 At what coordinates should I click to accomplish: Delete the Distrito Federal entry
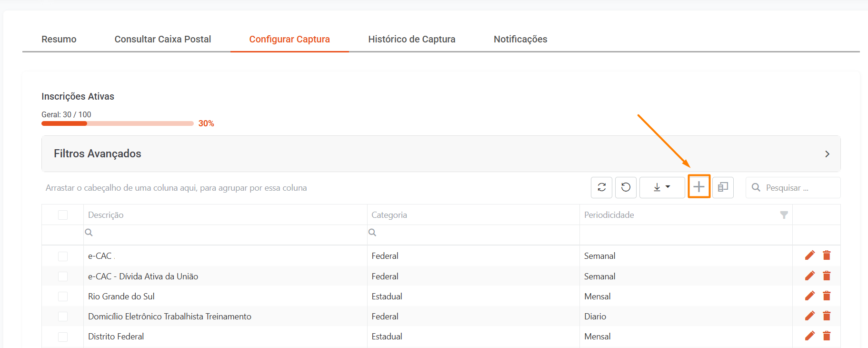tap(827, 336)
